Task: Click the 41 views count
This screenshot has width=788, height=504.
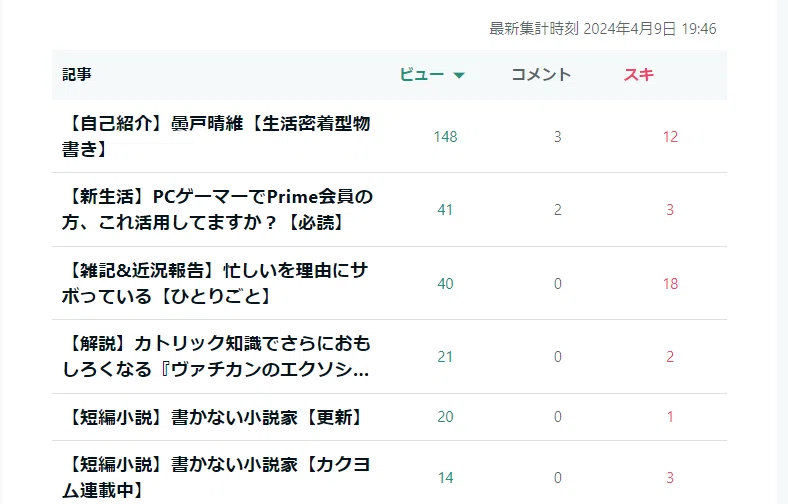Action: 445,210
